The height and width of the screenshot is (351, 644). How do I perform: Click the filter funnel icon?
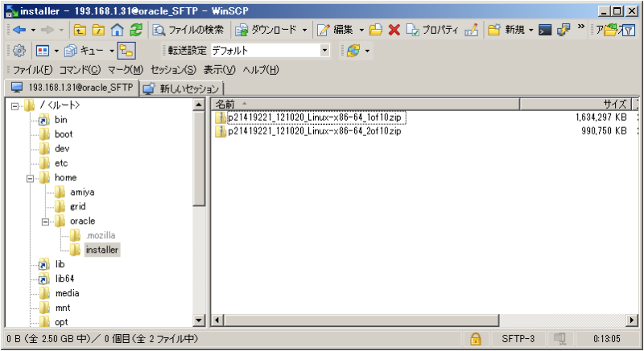pyautogui.click(x=629, y=30)
